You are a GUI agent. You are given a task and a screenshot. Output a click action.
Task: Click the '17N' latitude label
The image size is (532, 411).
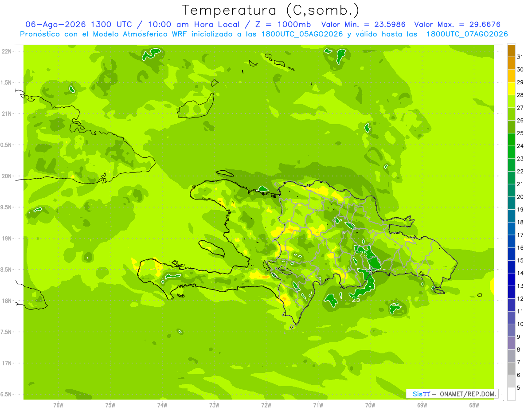point(7,363)
